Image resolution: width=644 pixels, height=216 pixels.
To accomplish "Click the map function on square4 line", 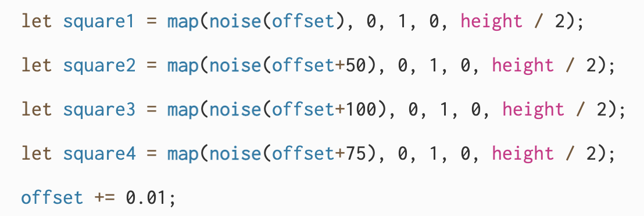I will click(183, 154).
